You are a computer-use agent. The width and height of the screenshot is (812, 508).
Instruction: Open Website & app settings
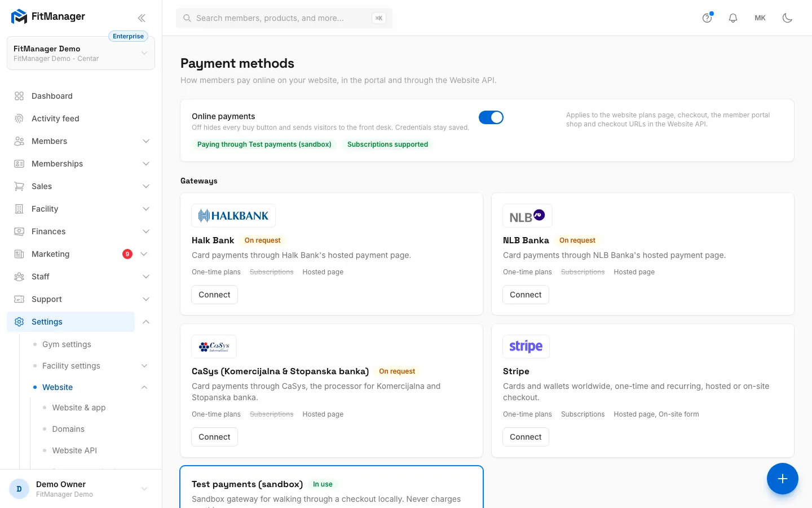click(79, 408)
